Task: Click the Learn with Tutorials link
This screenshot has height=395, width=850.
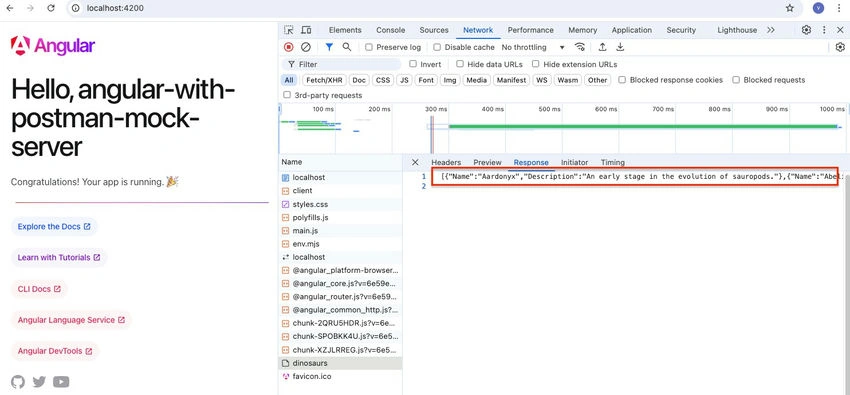Action: tap(59, 257)
